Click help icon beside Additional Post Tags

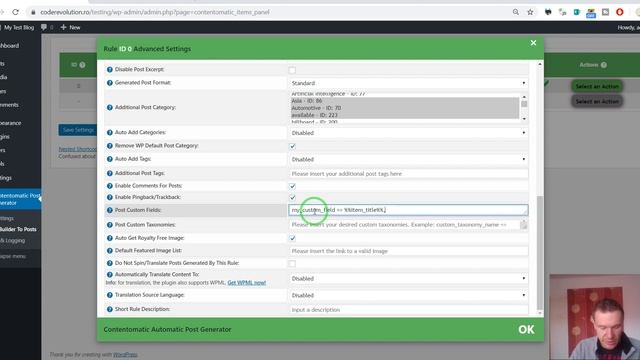tap(109, 173)
